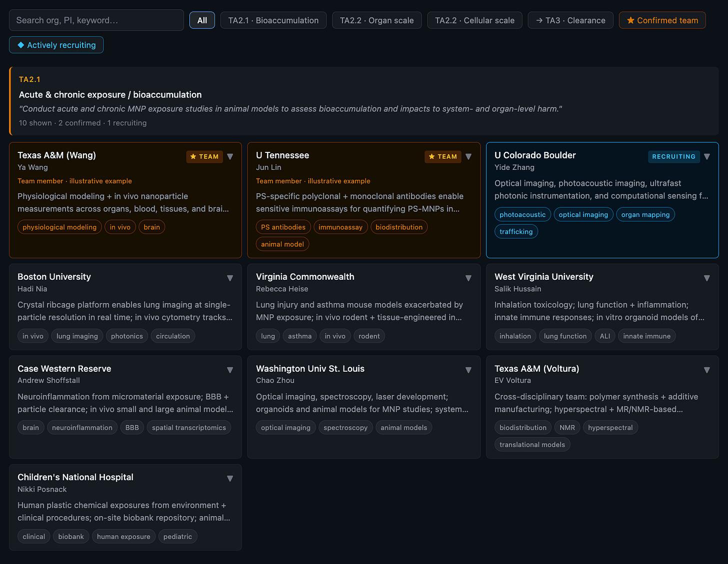Image resolution: width=728 pixels, height=564 pixels.
Task: Click the biobank tag
Action: pyautogui.click(x=71, y=537)
